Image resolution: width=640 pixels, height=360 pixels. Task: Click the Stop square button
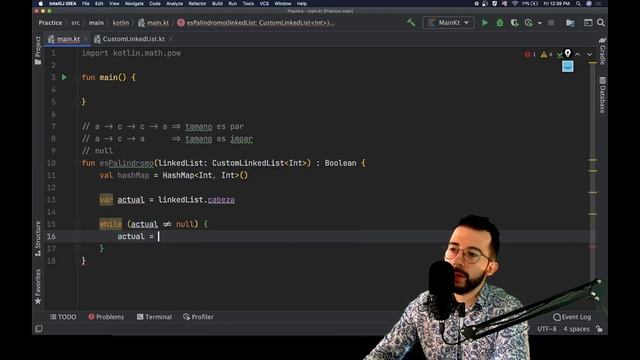pyautogui.click(x=551, y=23)
